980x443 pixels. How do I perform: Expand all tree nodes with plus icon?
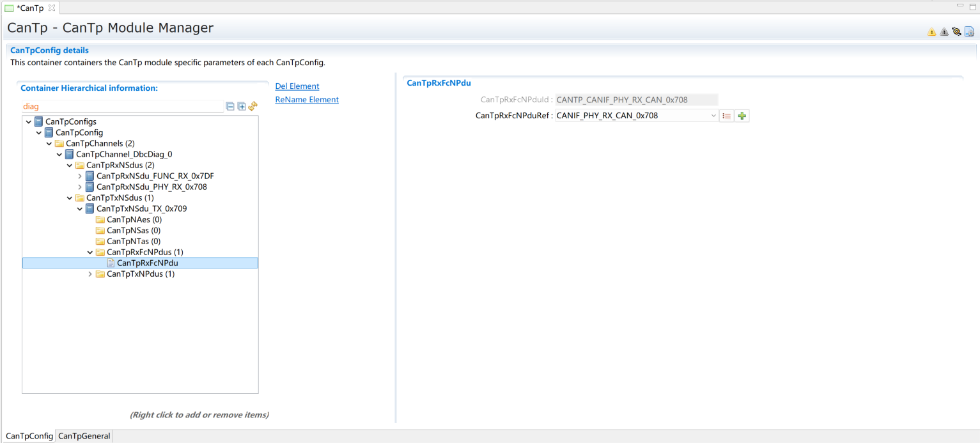coord(242,107)
